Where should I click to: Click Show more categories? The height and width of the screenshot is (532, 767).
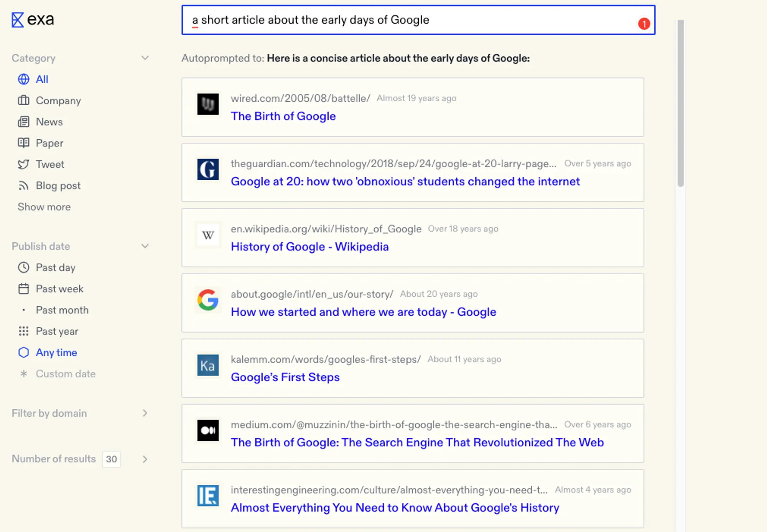44,207
